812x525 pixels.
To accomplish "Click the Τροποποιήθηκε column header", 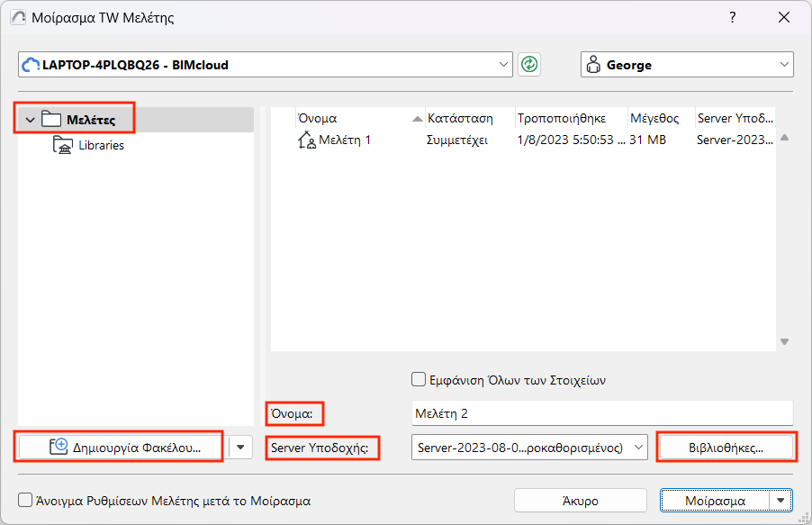I will pos(572,119).
